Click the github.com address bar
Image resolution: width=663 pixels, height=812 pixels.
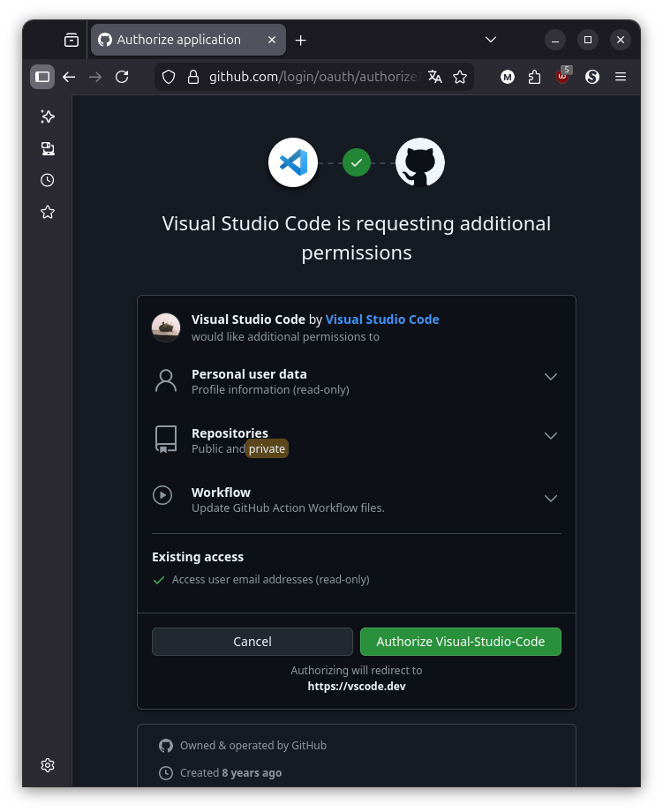pos(314,77)
